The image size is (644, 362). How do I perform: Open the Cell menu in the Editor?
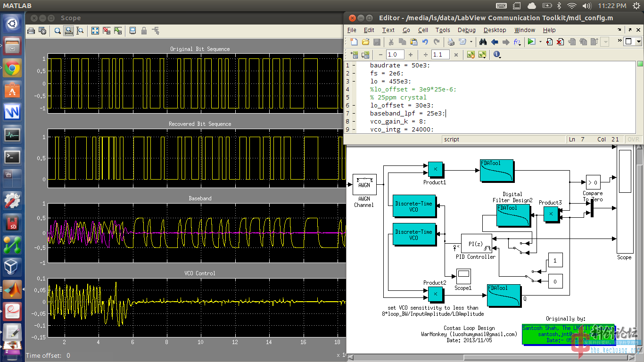(x=423, y=30)
